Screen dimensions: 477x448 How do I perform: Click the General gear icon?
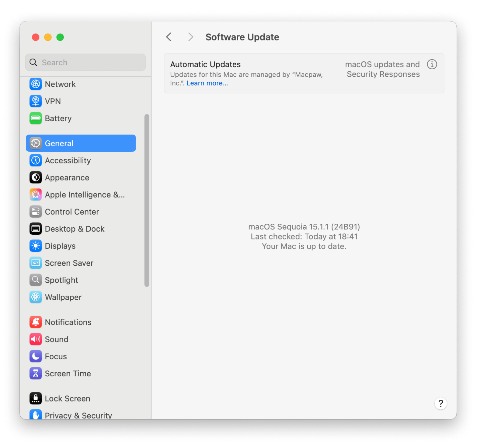[x=36, y=143]
